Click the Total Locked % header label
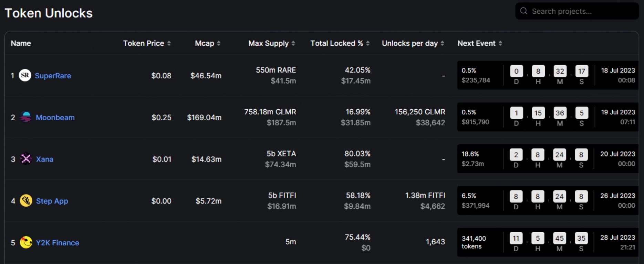644x264 pixels. [337, 43]
